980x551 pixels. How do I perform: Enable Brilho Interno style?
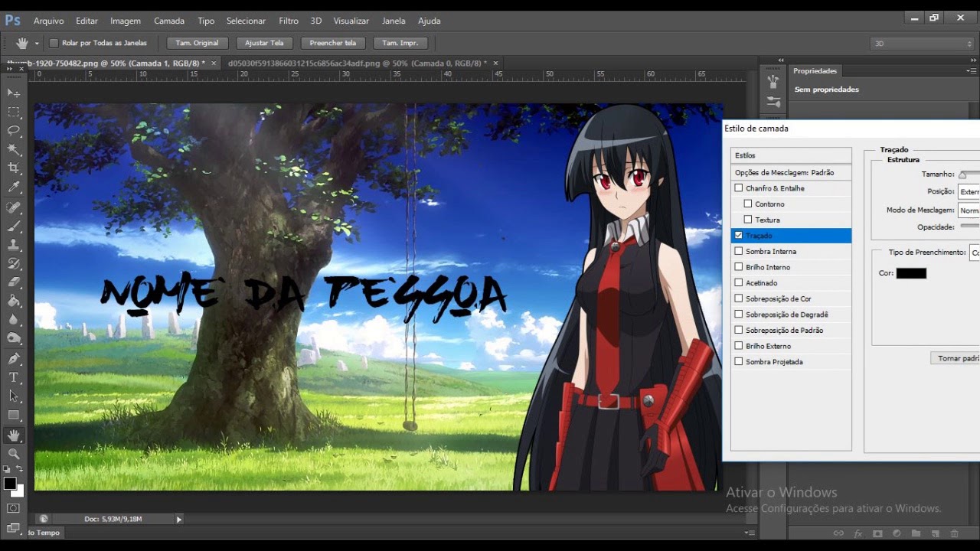(739, 267)
